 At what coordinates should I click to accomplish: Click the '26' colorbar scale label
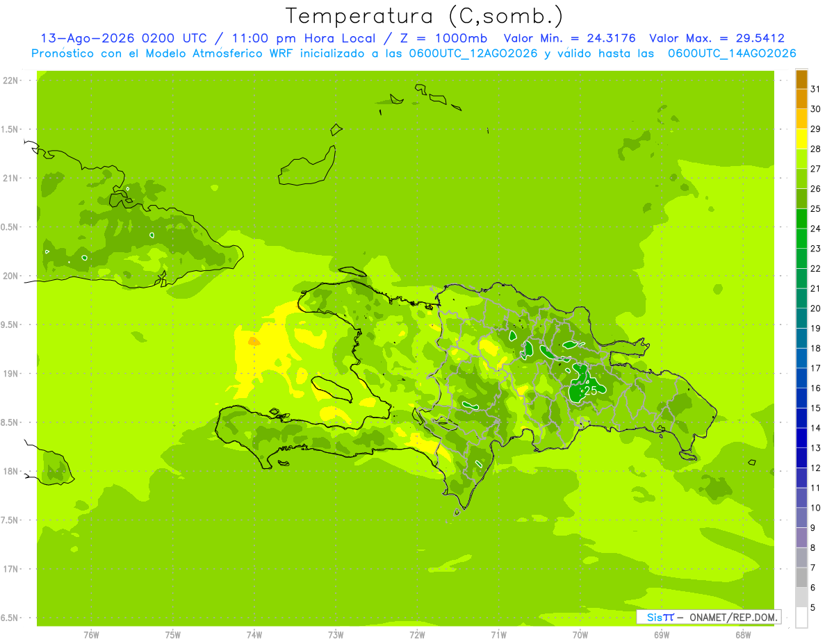(816, 188)
